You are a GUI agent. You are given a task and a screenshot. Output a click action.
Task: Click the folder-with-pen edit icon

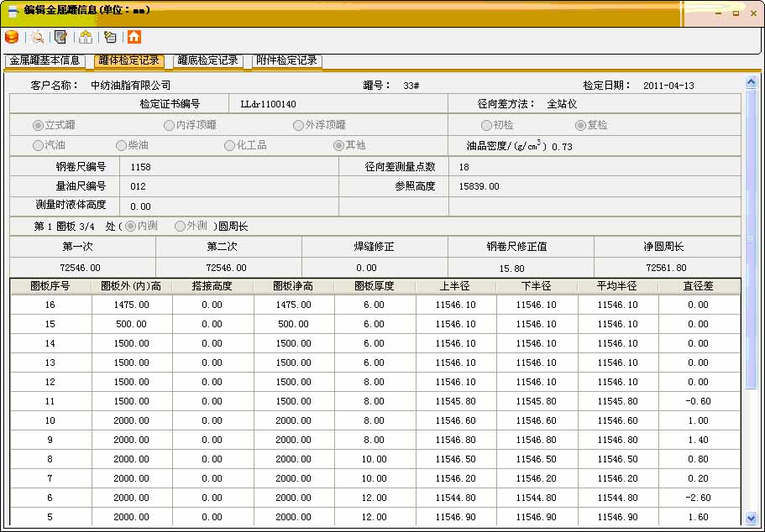coord(110,37)
